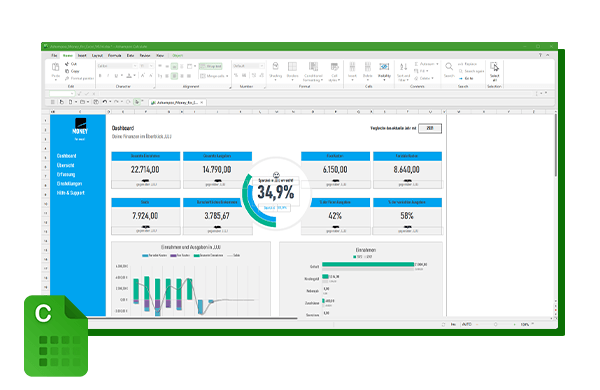The image size is (600, 390).
Task: Switch to the Review ribbon tab
Action: [145, 55]
